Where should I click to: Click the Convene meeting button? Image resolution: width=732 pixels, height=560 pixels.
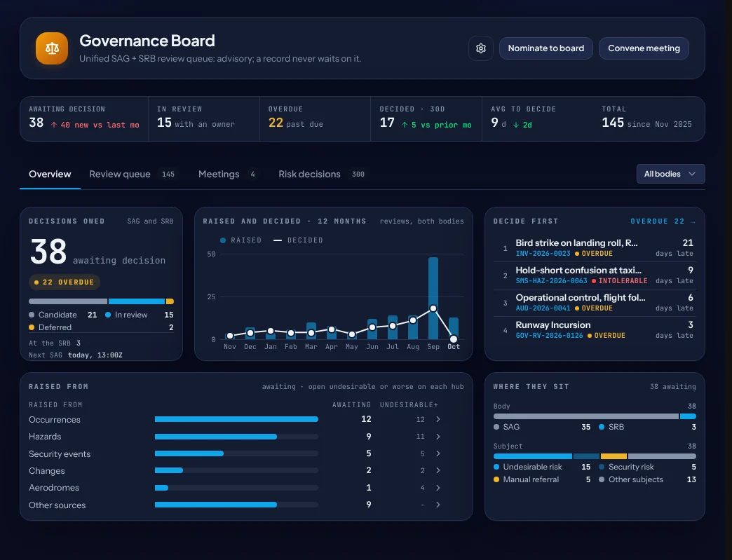644,48
